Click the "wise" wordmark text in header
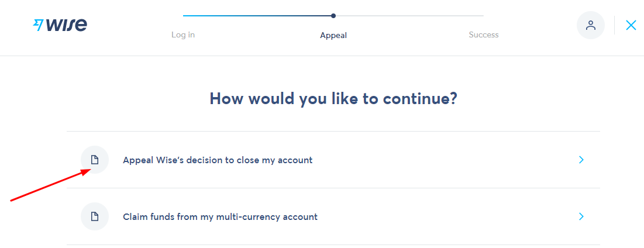Screen dimensions: 644x248 tap(67, 25)
